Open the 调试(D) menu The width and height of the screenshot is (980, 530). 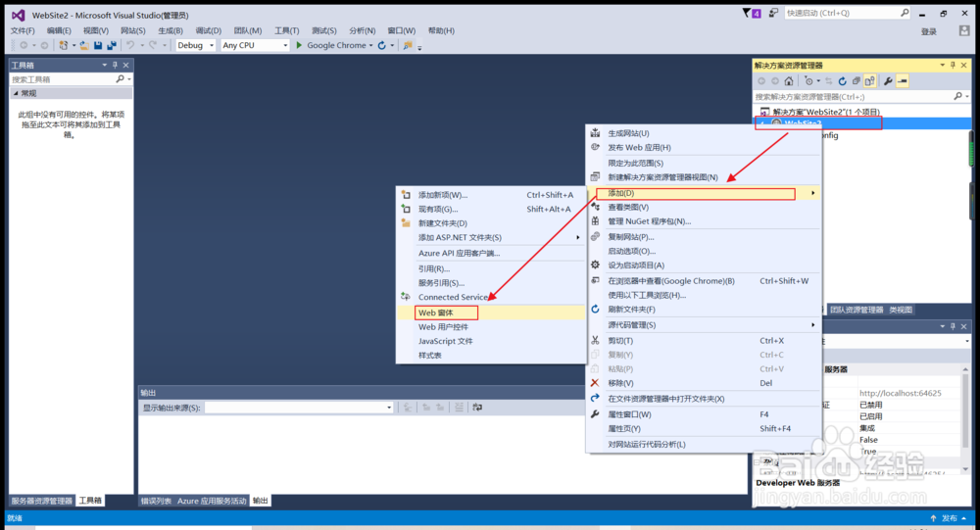click(208, 30)
